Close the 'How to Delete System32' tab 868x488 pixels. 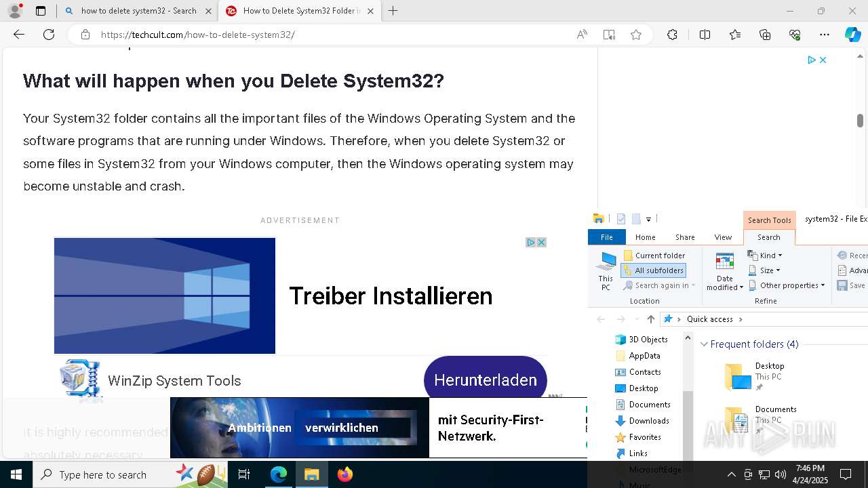[370, 11]
